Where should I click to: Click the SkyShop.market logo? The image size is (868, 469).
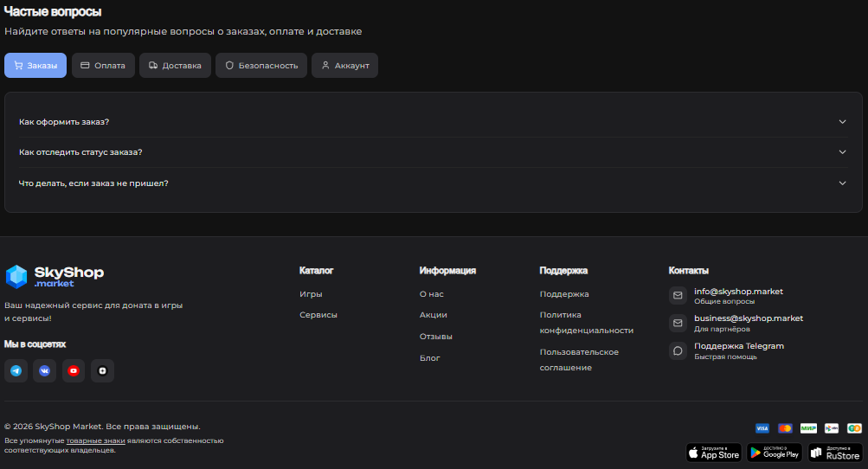[x=55, y=276]
